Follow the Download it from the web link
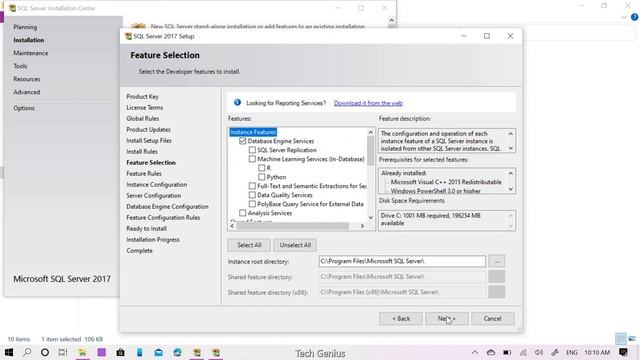The height and width of the screenshot is (360, 640). click(368, 103)
